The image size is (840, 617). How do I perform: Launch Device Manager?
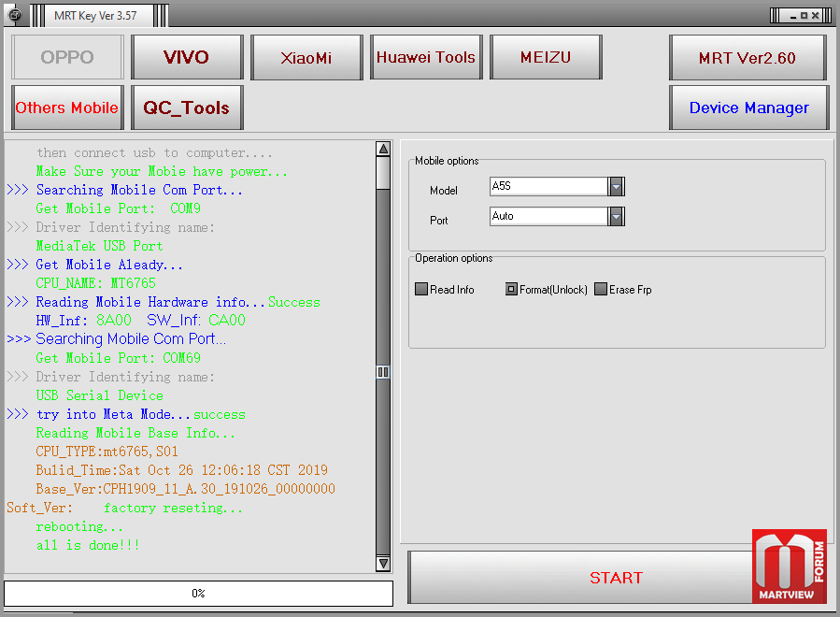(749, 108)
